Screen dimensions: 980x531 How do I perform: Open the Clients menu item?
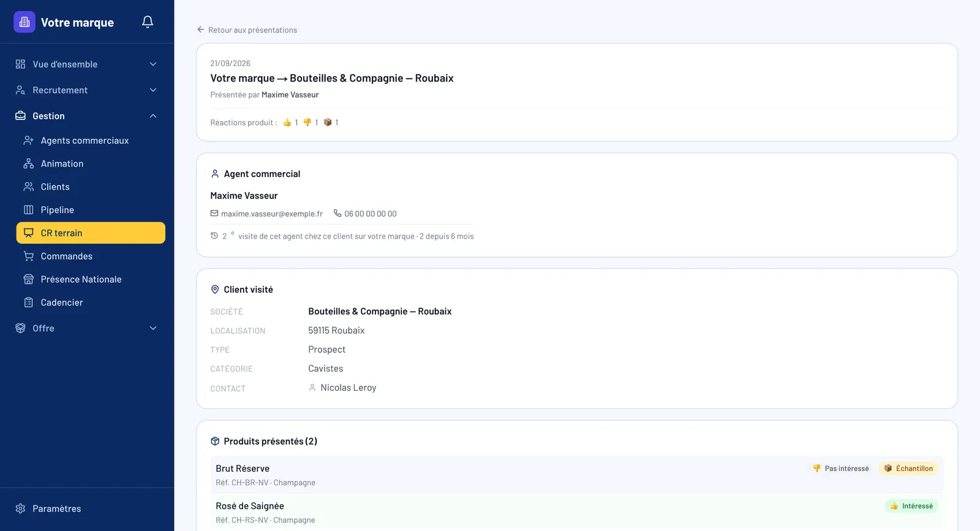click(x=91, y=187)
